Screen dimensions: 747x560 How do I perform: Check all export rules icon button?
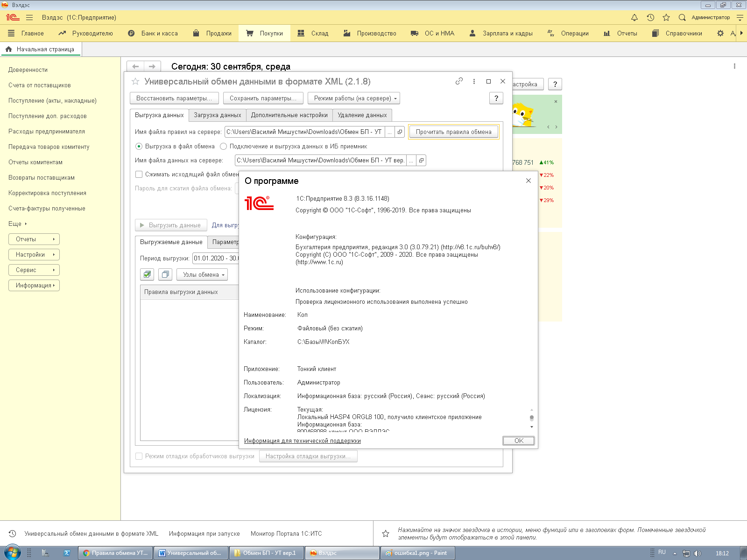point(147,274)
